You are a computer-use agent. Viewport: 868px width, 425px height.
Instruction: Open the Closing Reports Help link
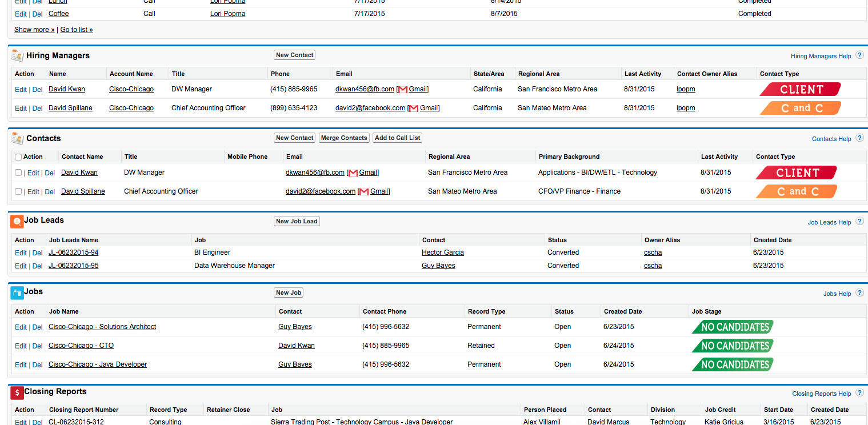pos(822,394)
